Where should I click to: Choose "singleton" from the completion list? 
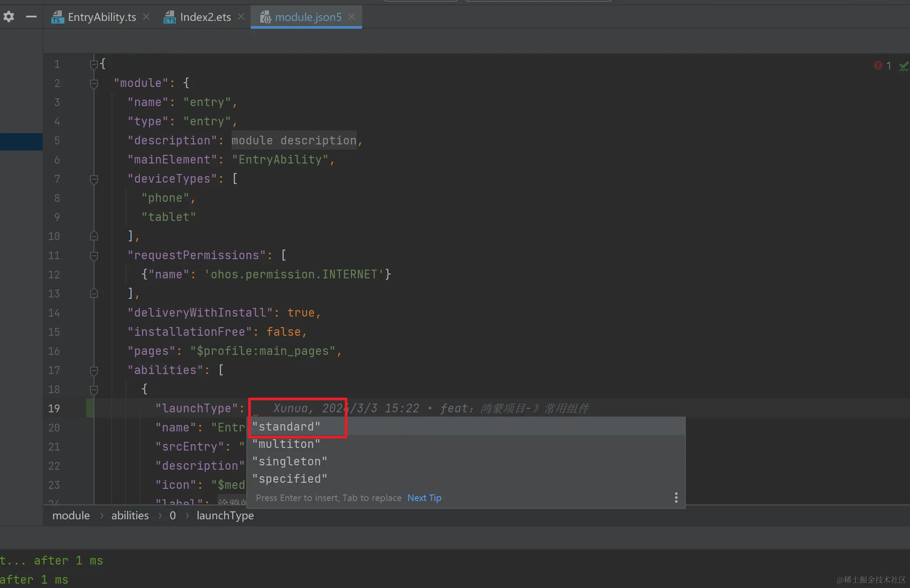click(466, 461)
